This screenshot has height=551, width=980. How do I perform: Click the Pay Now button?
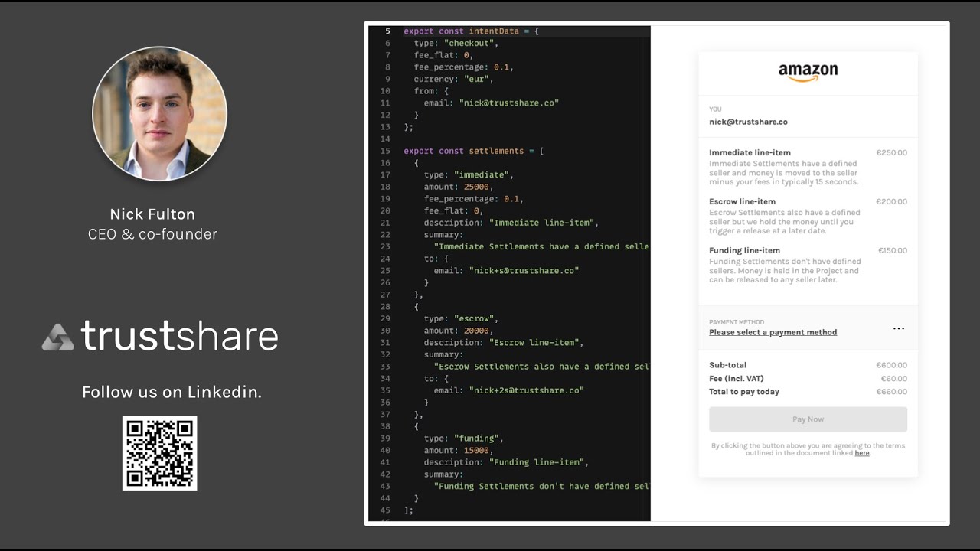coord(808,419)
